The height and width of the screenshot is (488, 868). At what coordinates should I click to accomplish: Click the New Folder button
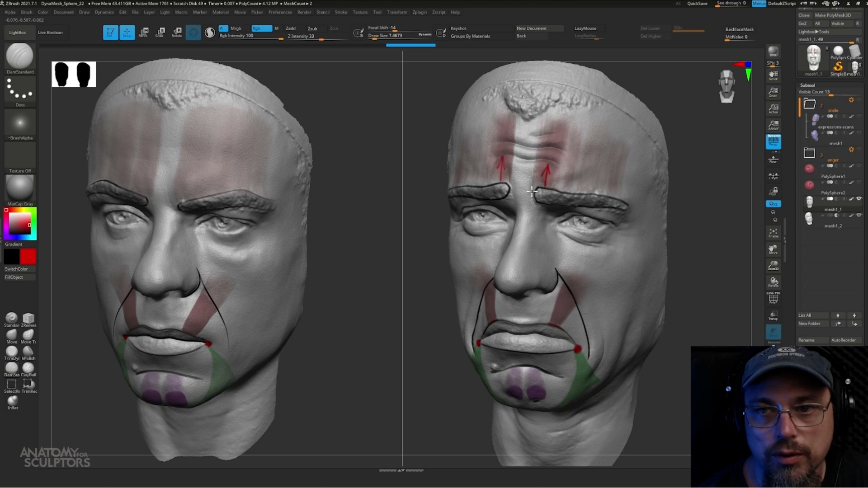pyautogui.click(x=813, y=324)
